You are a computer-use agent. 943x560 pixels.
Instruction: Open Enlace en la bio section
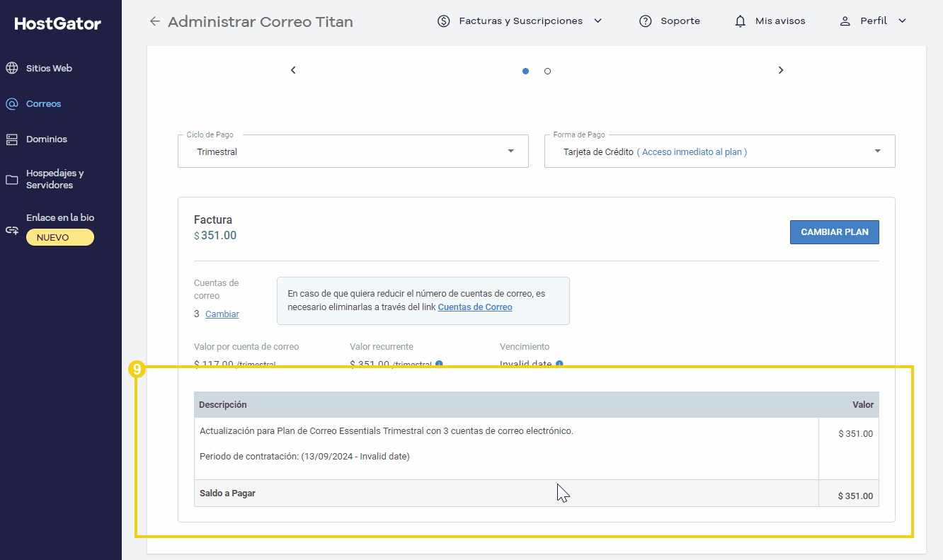click(60, 217)
